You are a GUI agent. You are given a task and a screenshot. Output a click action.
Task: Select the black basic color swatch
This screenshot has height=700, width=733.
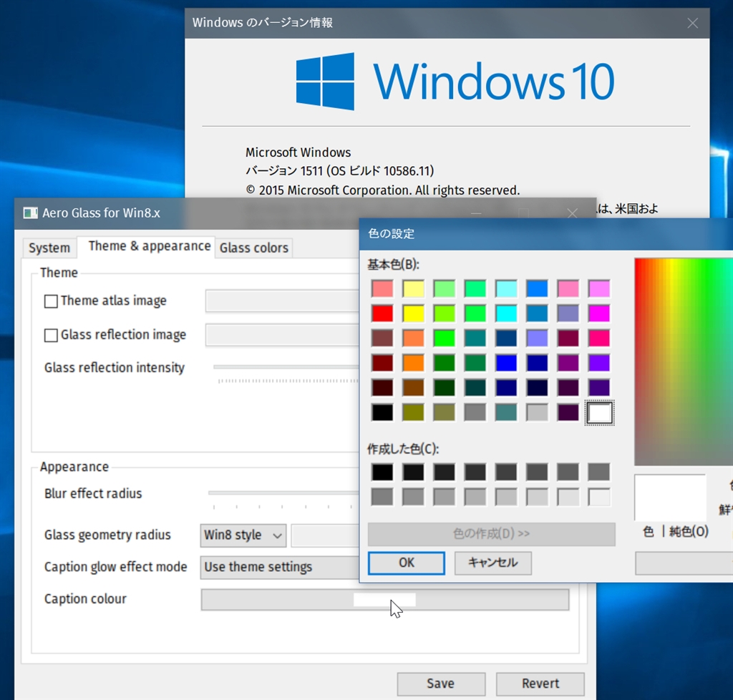coord(382,412)
